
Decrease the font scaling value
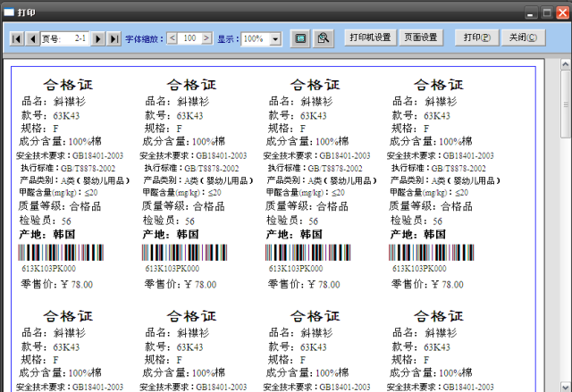(x=173, y=39)
